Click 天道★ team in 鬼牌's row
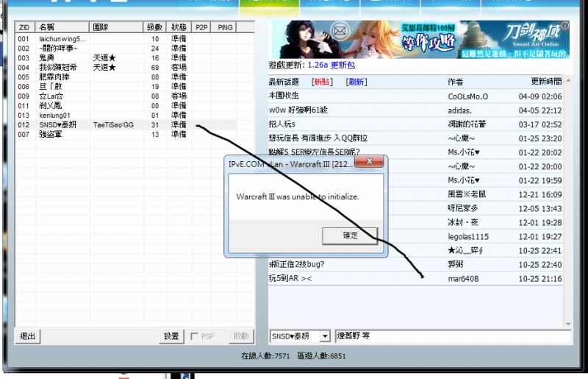Image resolution: width=588 pixels, height=379 pixels. click(x=104, y=58)
